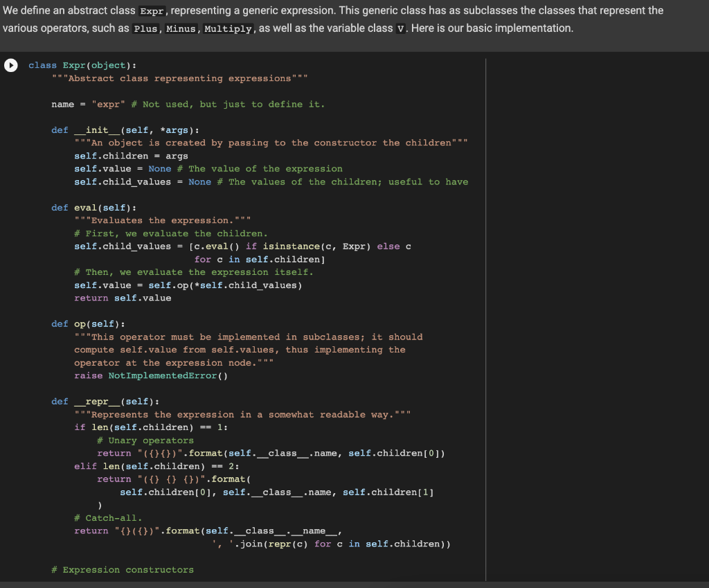Image resolution: width=709 pixels, height=588 pixels.
Task: Click inline code 'Plus' in the description
Action: coord(145,29)
